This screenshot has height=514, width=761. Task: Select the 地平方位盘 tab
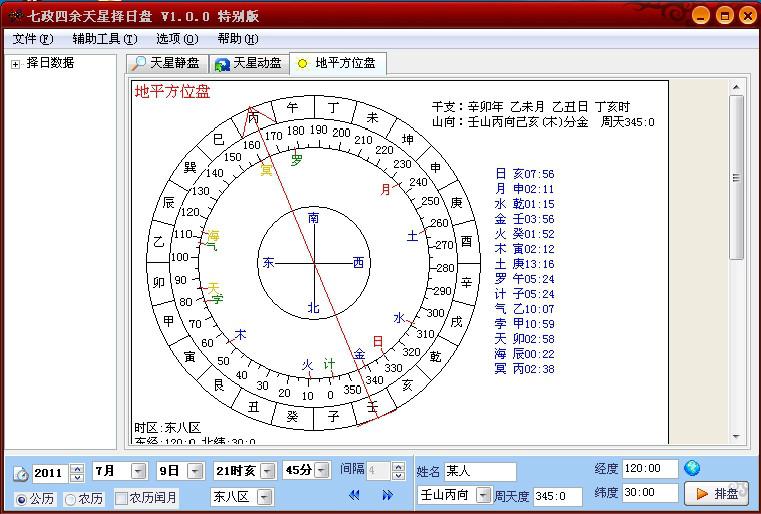338,63
